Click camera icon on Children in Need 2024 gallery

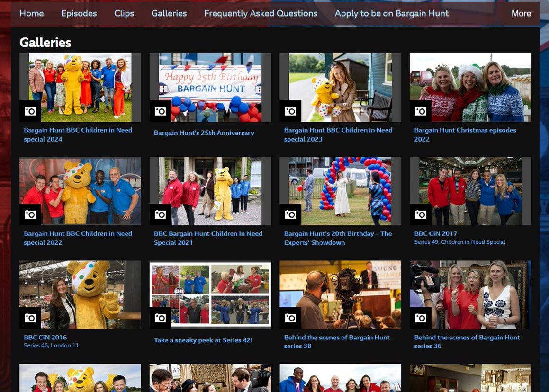click(30, 111)
